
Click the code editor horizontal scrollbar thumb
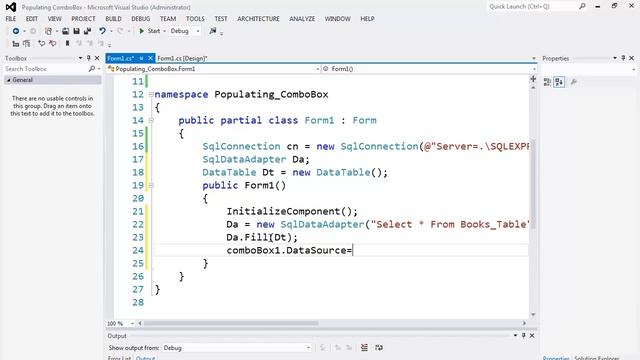(x=231, y=323)
